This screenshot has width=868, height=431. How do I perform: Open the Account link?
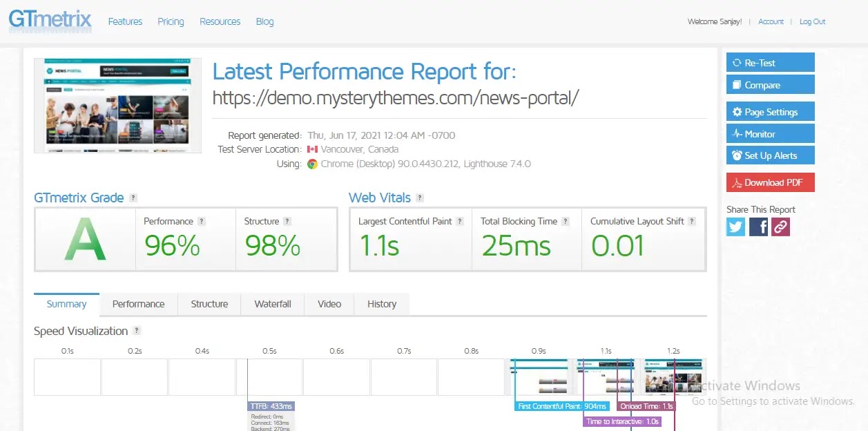coord(771,21)
